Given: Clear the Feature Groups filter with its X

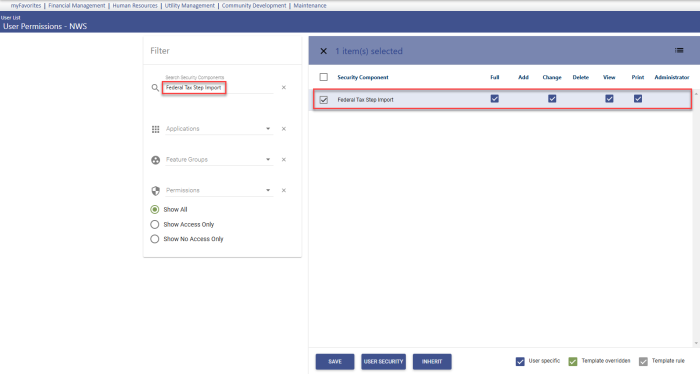Looking at the screenshot, I should coord(283,159).
